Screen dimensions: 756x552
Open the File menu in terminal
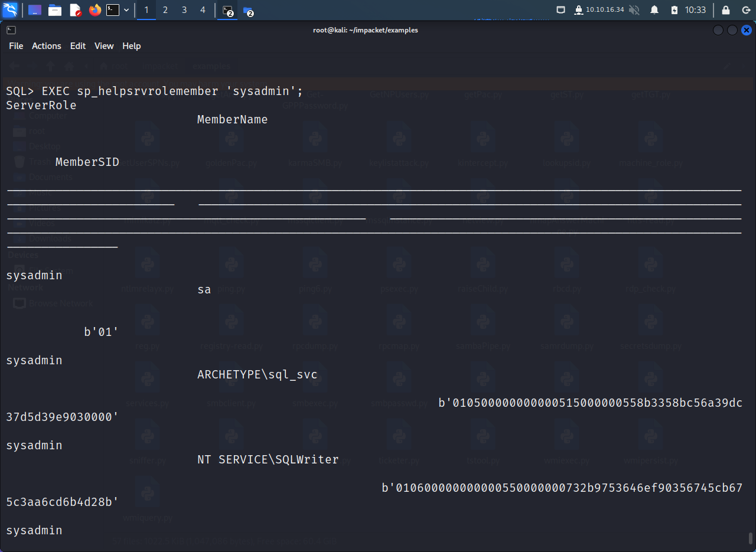(16, 46)
